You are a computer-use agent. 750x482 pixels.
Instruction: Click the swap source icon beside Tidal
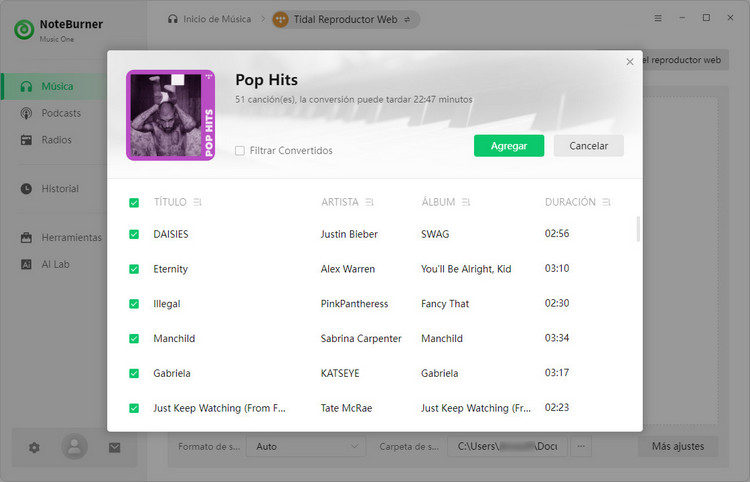tap(407, 19)
